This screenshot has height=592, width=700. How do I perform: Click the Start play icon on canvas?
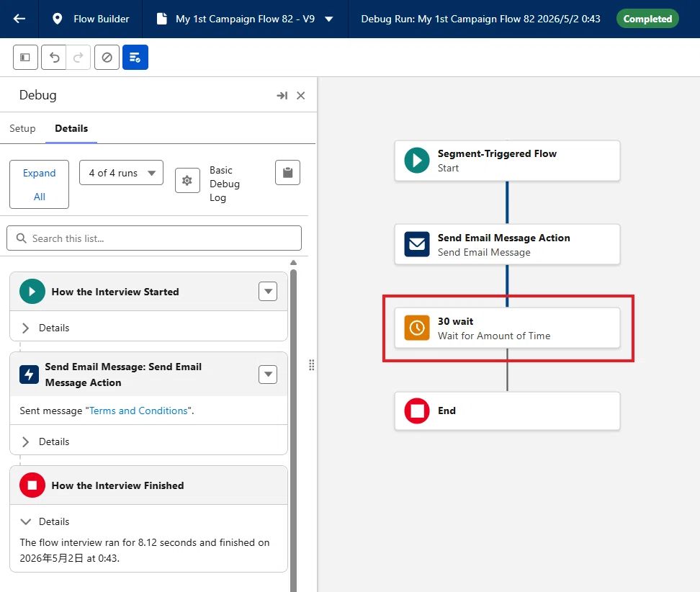(x=417, y=161)
